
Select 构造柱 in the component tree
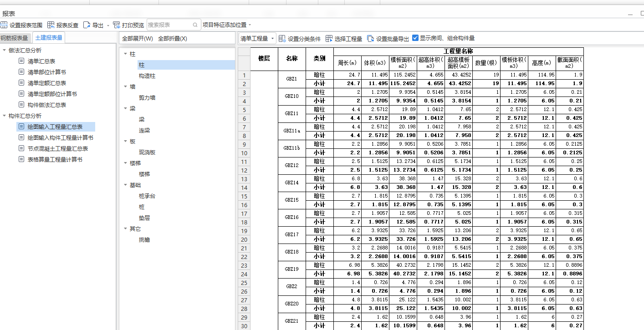147,76
